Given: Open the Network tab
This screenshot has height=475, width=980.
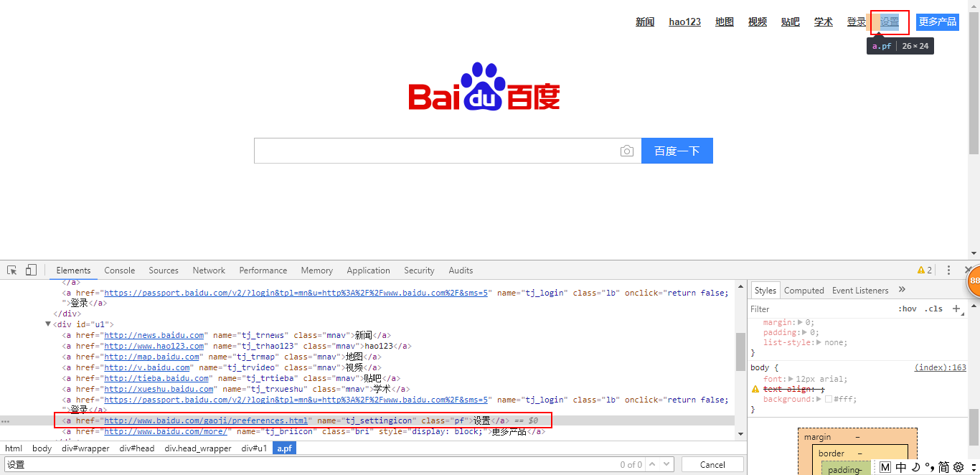Looking at the screenshot, I should tap(209, 271).
